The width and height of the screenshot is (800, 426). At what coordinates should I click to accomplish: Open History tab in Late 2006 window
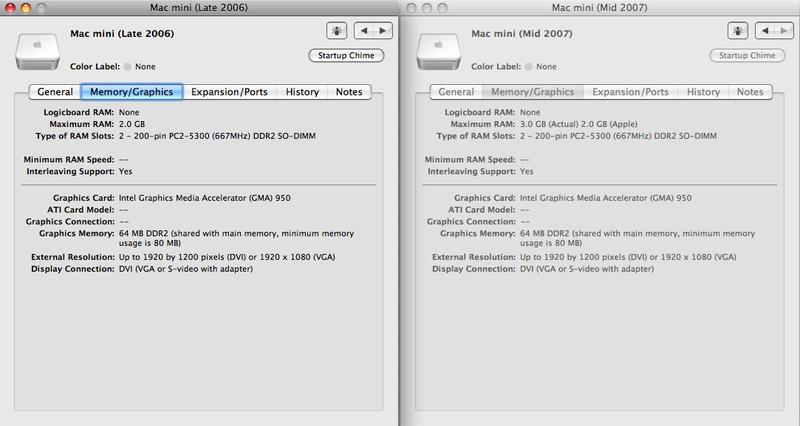(x=302, y=92)
